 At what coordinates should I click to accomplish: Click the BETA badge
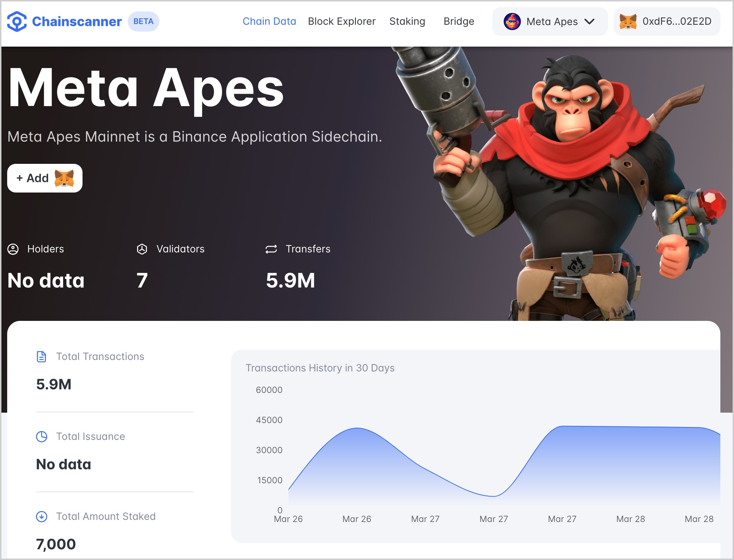143,22
